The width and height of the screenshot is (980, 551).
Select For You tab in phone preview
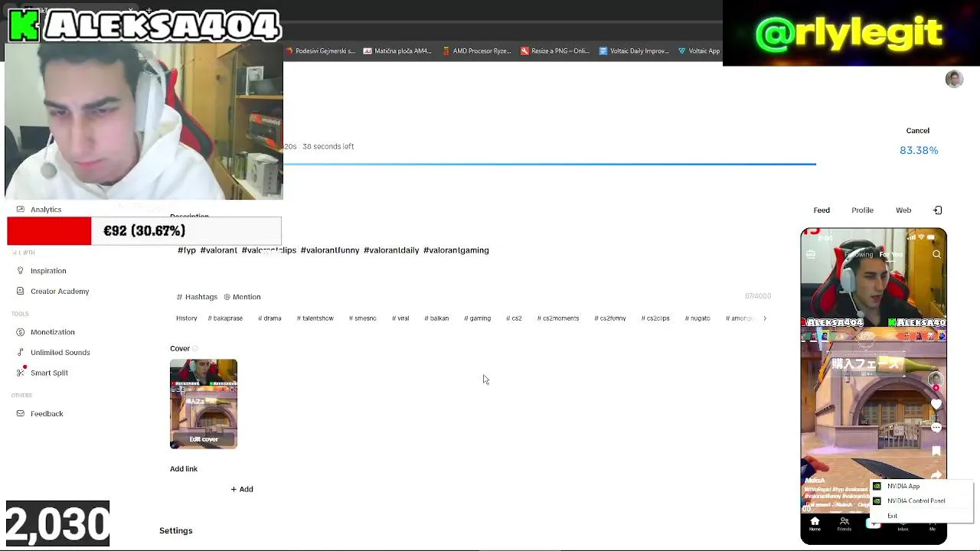pos(890,255)
